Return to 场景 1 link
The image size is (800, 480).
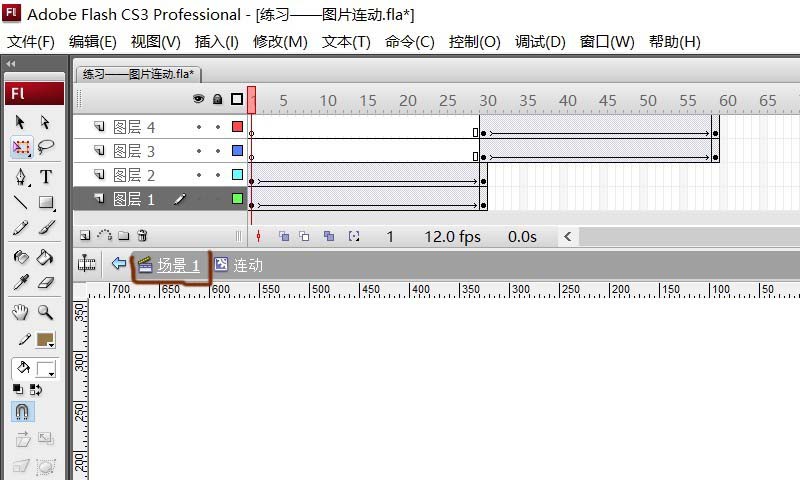[178, 265]
